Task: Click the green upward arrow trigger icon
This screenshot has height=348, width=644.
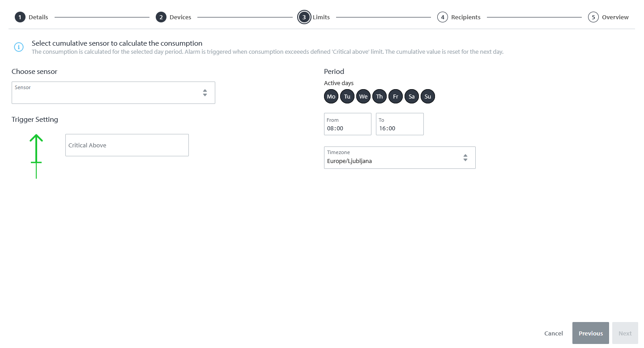Action: tap(36, 156)
